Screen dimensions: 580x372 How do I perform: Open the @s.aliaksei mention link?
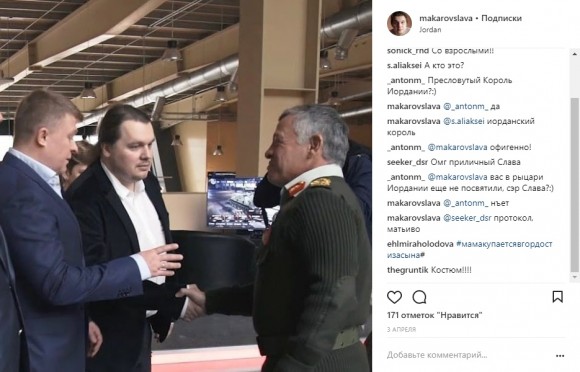point(463,121)
